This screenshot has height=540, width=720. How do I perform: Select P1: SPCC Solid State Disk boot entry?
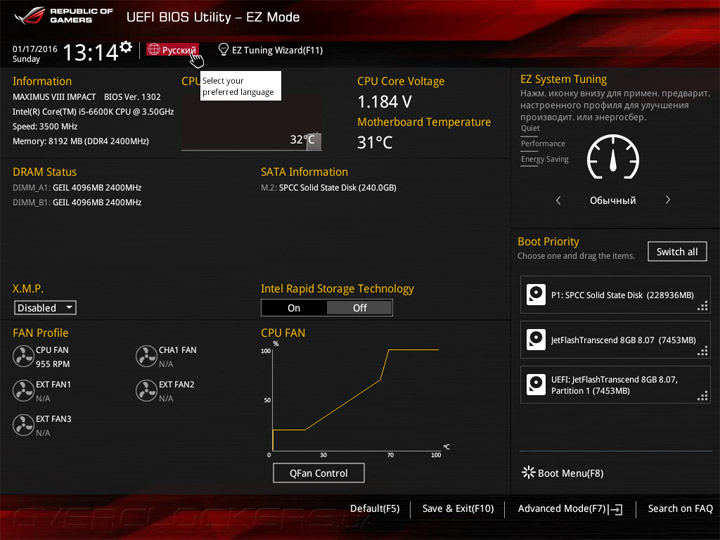pyautogui.click(x=615, y=295)
